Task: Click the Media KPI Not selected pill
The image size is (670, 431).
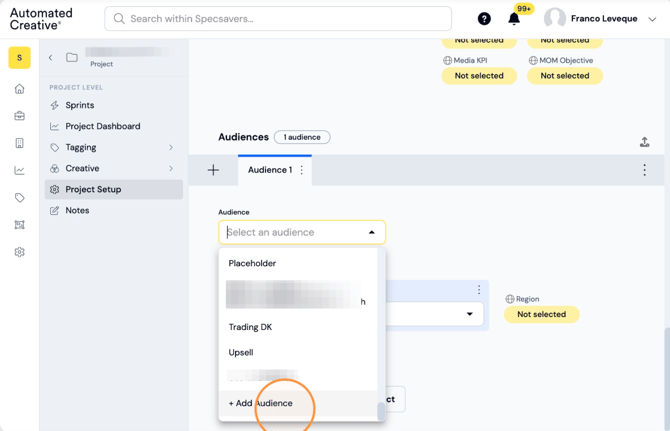Action: point(479,76)
